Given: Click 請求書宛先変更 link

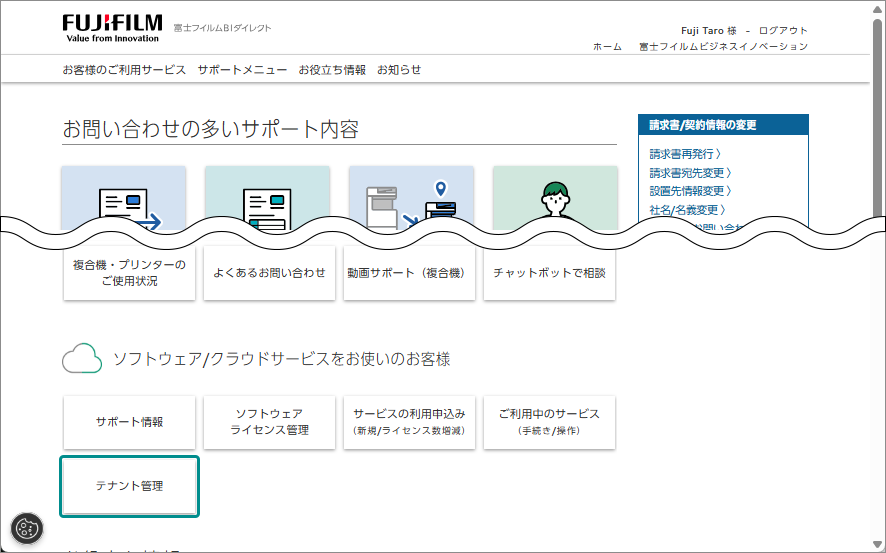Looking at the screenshot, I should tap(690, 173).
